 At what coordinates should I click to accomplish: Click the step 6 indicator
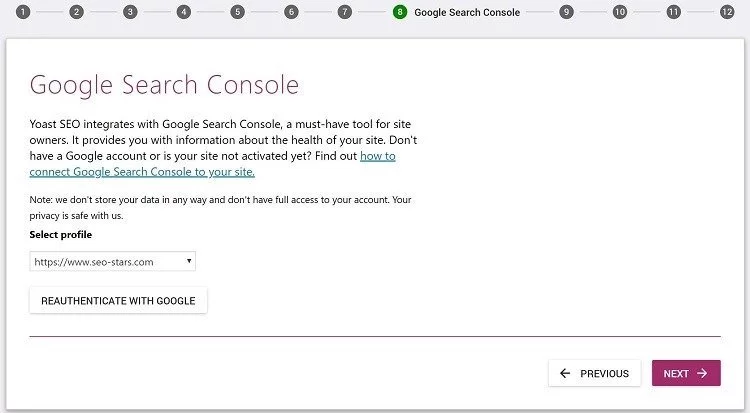pos(291,12)
